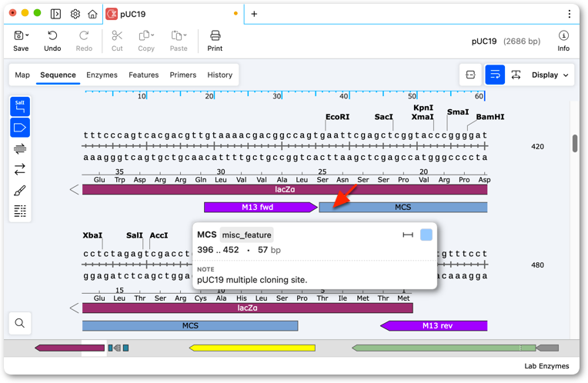Switch to the Primers tab
The height and width of the screenshot is (383, 588).
[183, 75]
